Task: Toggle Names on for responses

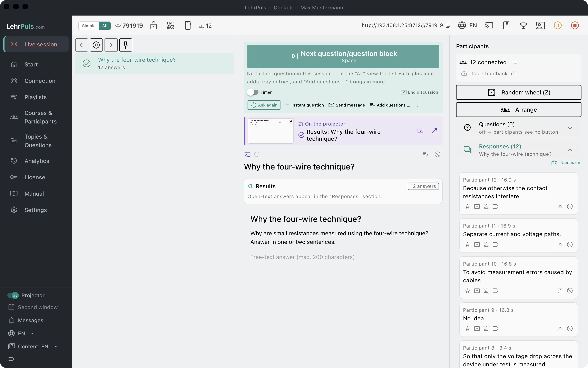Action: [566, 163]
